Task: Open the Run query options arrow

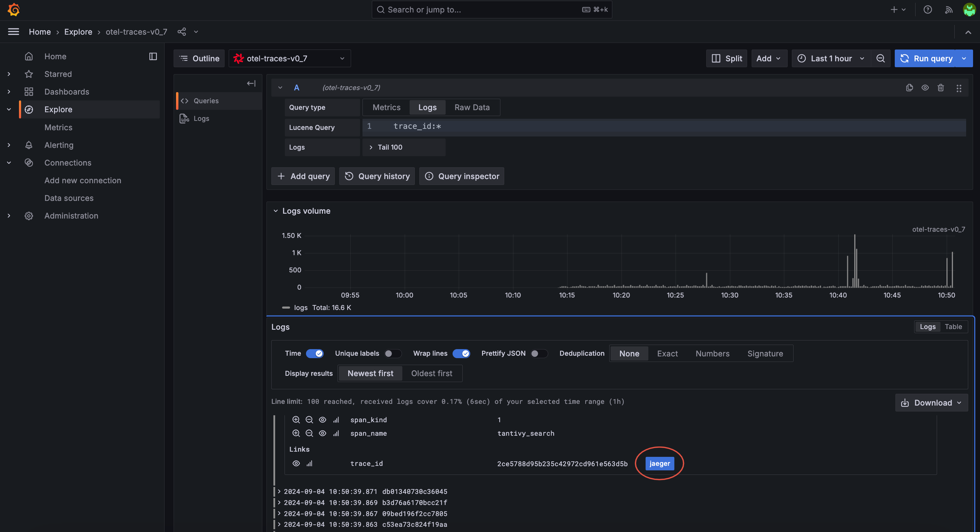Action: (x=964, y=59)
